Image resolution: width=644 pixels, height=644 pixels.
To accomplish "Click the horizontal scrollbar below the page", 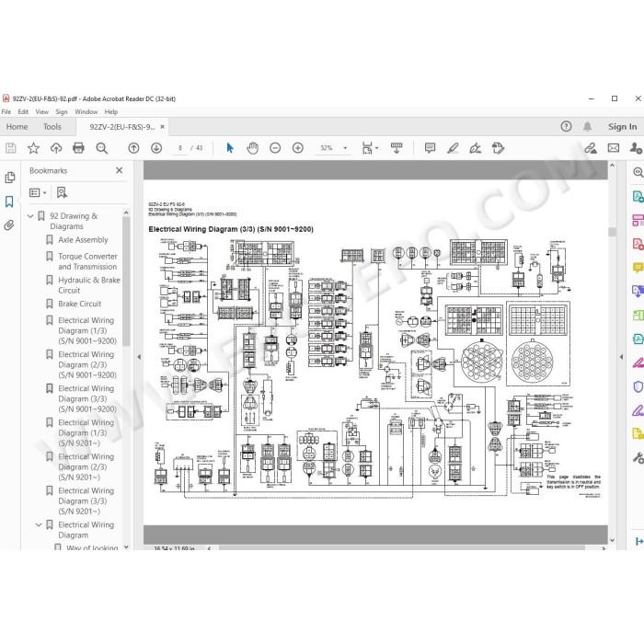I will click(x=402, y=548).
